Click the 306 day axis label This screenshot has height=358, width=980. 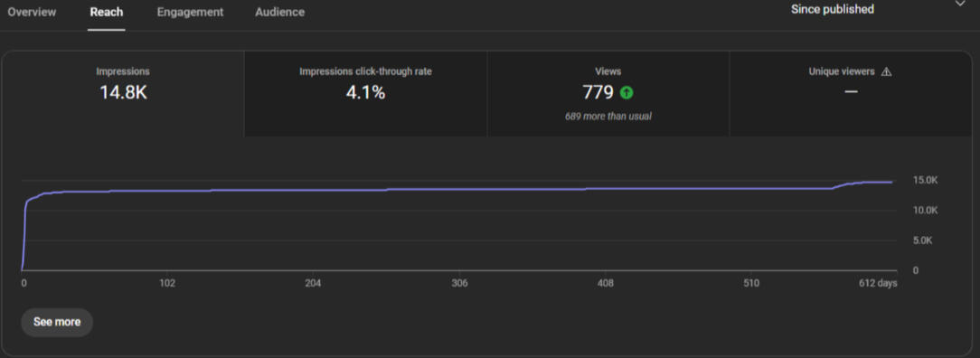tap(459, 283)
